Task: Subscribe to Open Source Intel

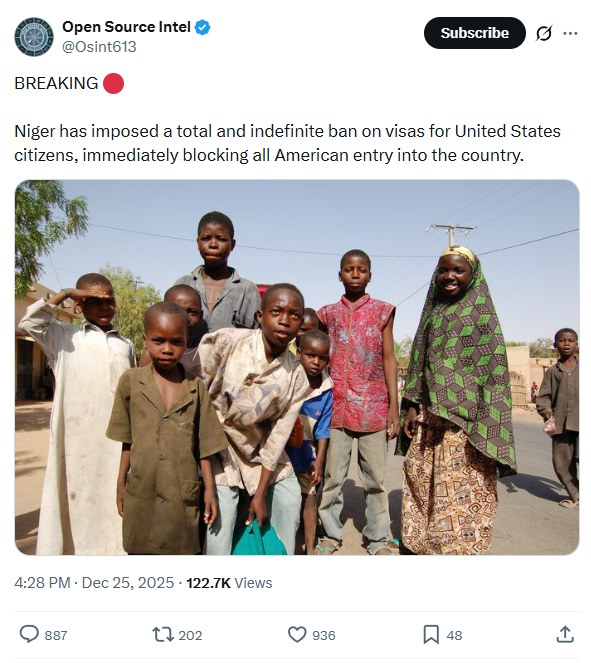Action: (474, 33)
